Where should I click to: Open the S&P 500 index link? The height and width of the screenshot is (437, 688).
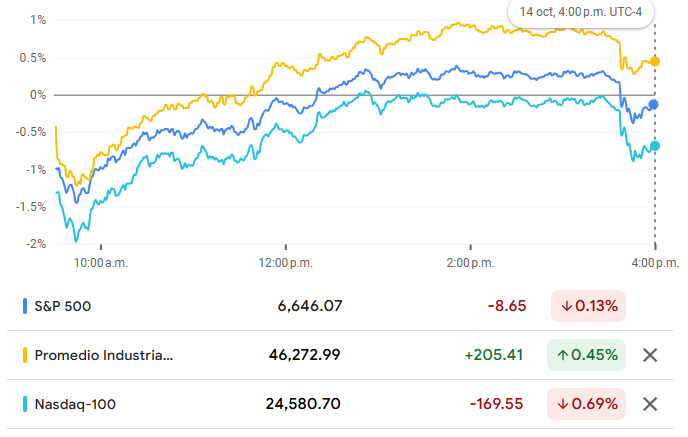coord(63,306)
